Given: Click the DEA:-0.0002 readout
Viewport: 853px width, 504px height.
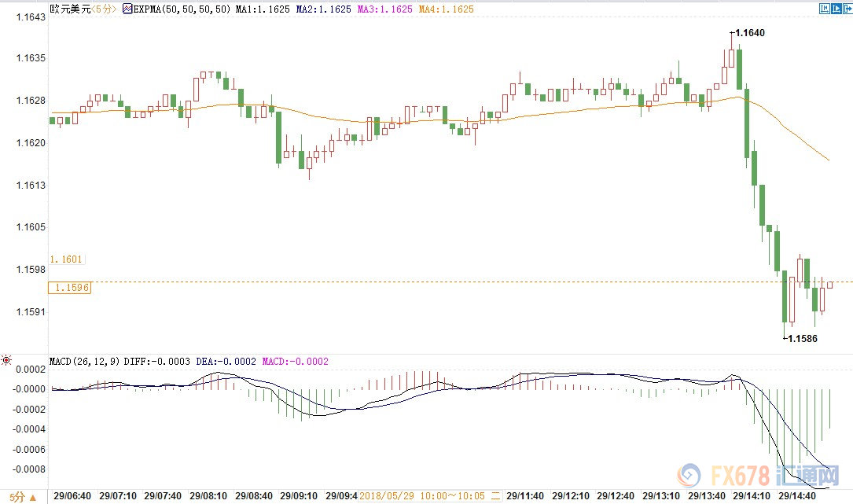Looking at the screenshot, I should pyautogui.click(x=226, y=362).
